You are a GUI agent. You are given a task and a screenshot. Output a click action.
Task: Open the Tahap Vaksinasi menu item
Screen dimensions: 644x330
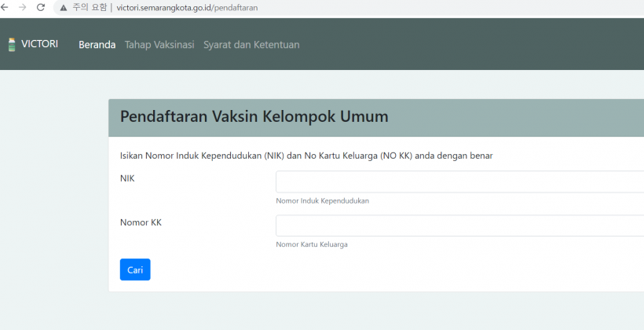(x=159, y=45)
